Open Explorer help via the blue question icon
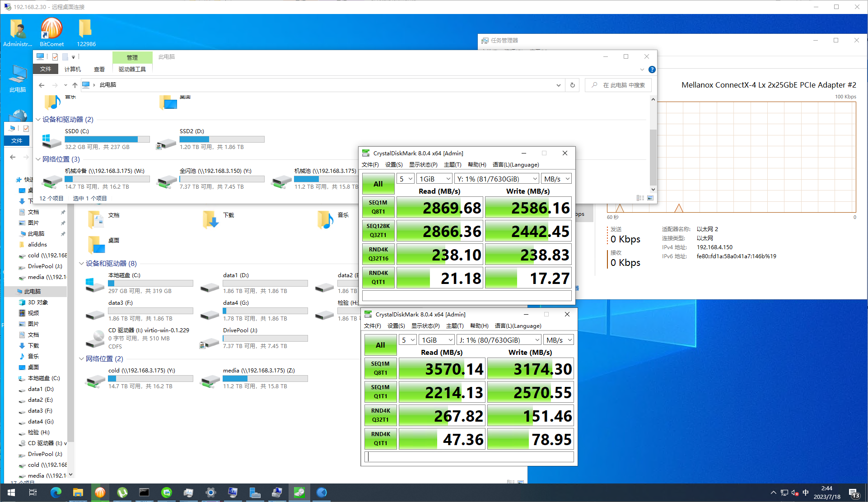 [652, 70]
